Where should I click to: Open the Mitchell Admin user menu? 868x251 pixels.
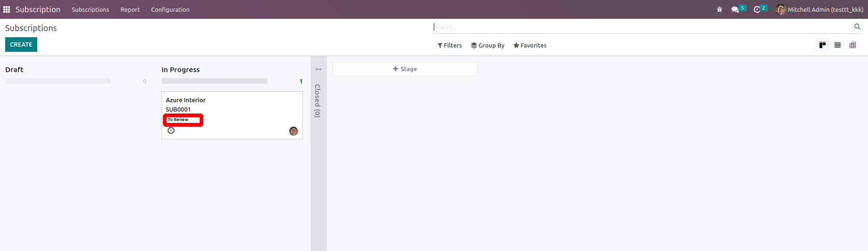click(819, 9)
